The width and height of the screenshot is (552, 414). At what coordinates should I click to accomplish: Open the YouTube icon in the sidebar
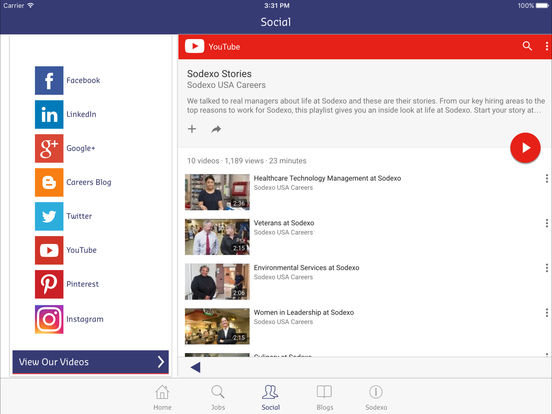click(49, 250)
